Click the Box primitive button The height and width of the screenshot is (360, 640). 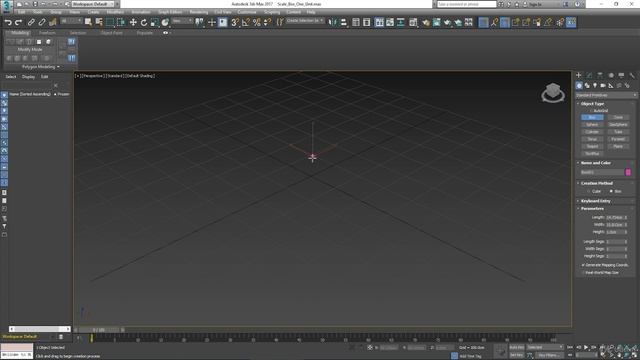coord(592,118)
